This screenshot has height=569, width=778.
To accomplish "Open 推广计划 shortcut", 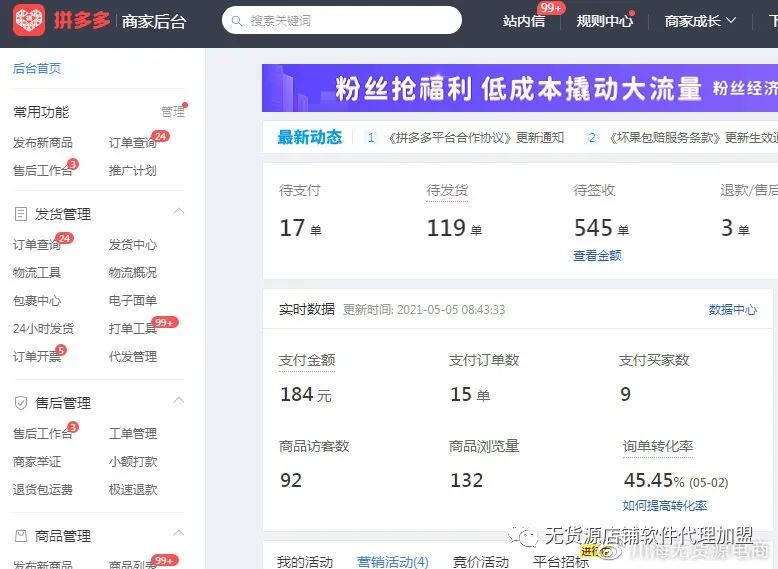I will (x=132, y=171).
